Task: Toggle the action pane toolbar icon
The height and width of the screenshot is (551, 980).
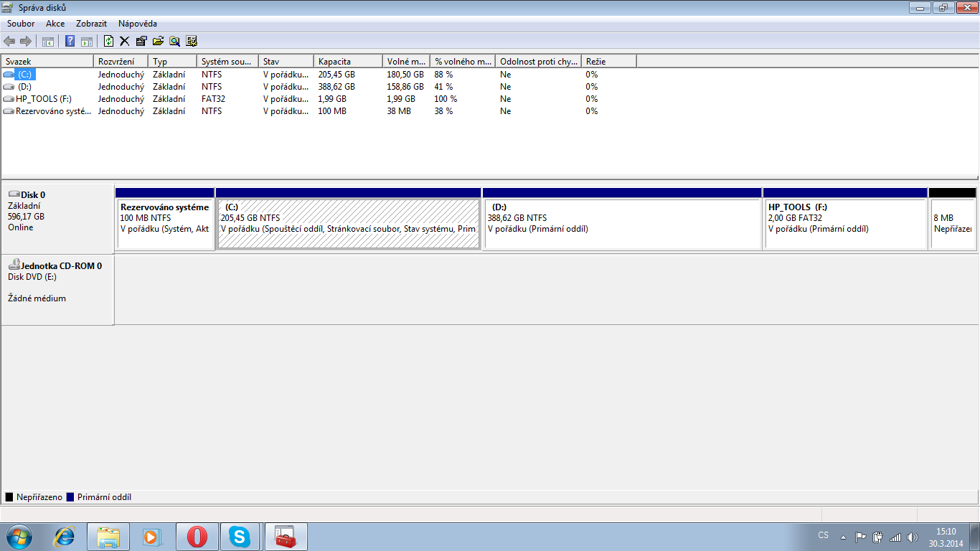Action: [87, 41]
